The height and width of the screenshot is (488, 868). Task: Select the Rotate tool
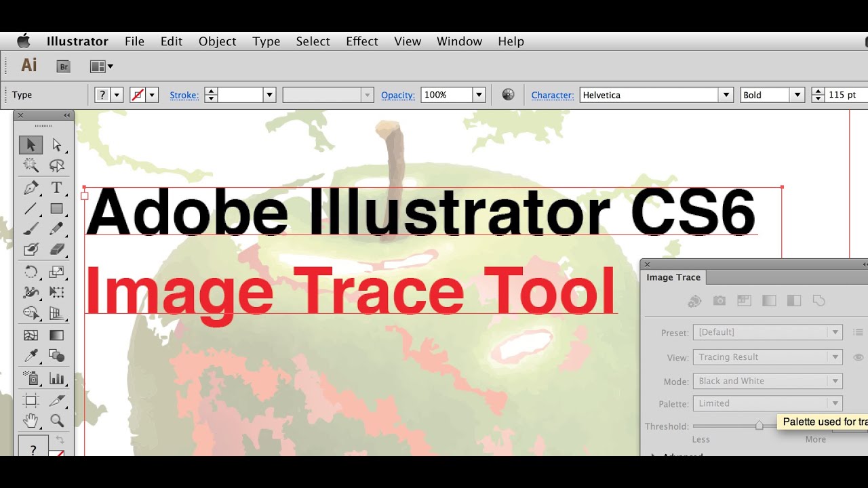31,272
